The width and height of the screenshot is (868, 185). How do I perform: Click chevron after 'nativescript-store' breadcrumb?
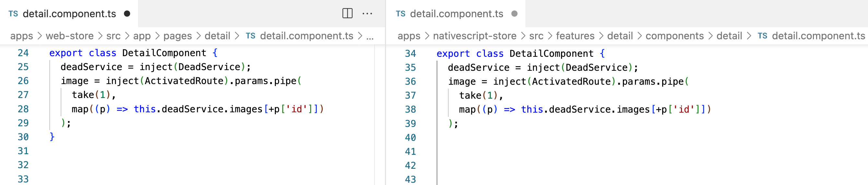[522, 36]
